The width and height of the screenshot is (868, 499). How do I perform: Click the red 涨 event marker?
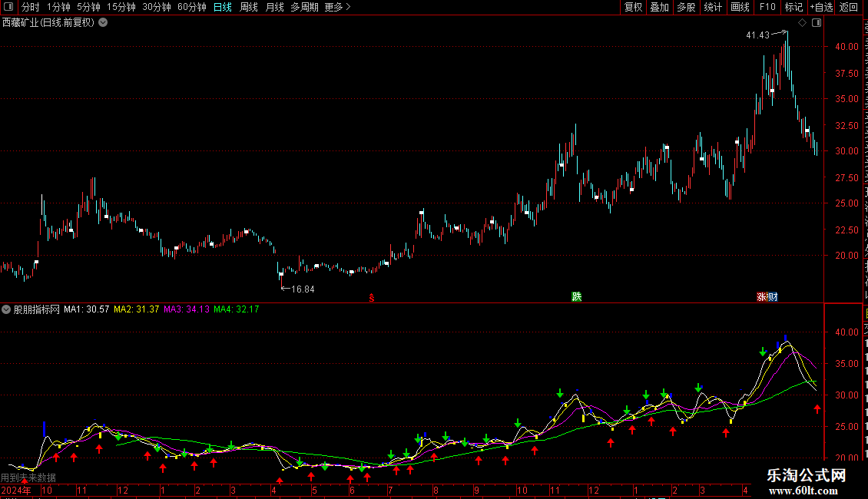click(x=762, y=296)
